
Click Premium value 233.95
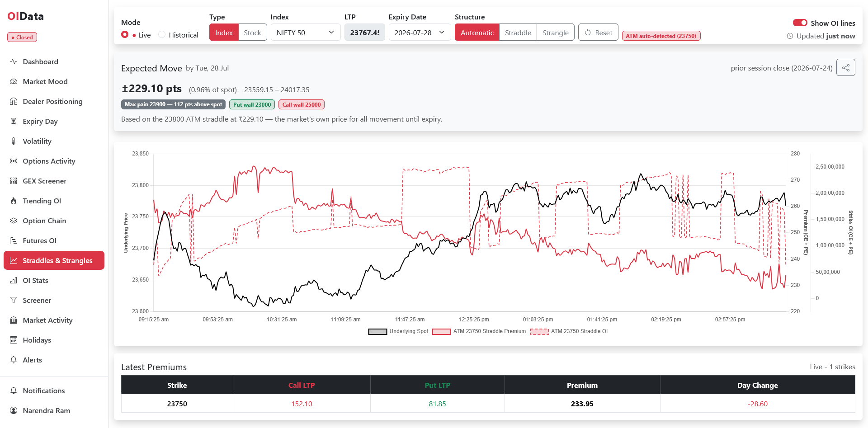(x=582, y=404)
